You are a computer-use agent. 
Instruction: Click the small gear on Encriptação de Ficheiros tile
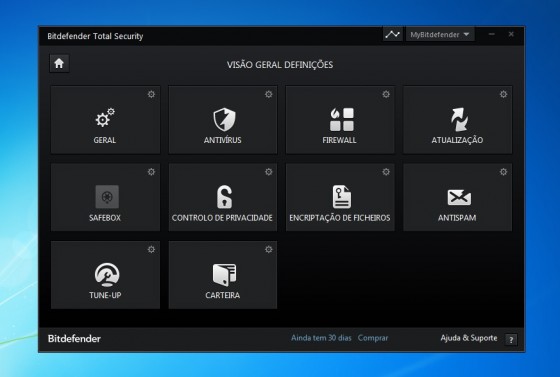pyautogui.click(x=386, y=172)
